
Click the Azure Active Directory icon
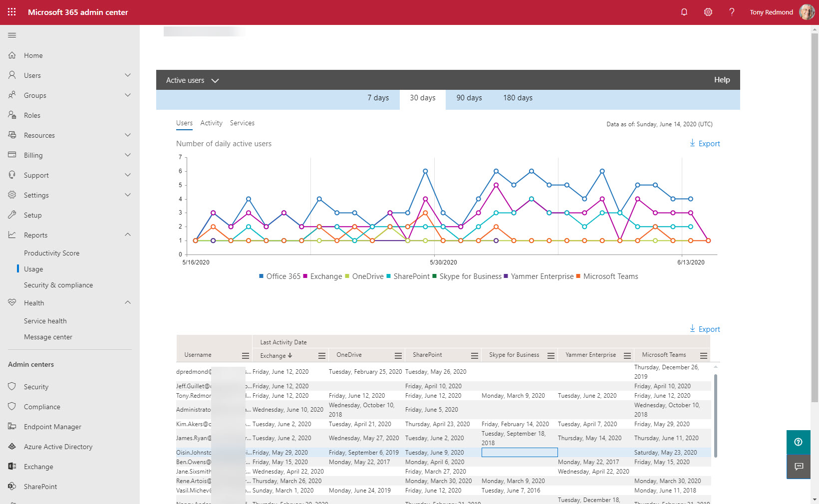(x=12, y=447)
